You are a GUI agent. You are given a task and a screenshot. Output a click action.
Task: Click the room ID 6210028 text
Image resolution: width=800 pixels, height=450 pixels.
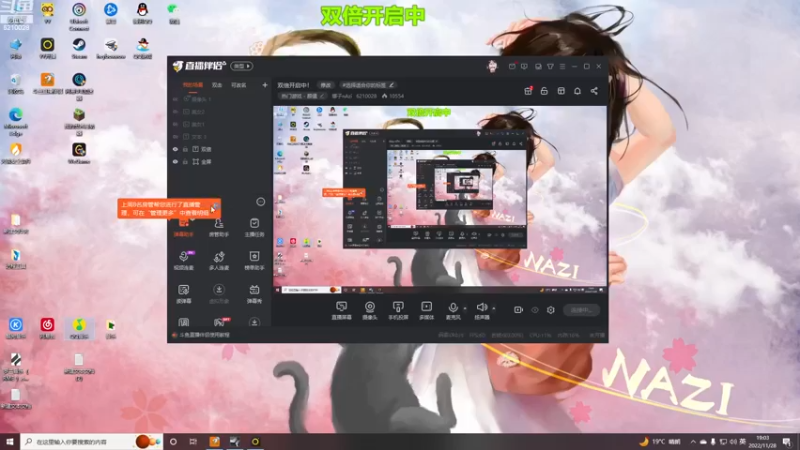click(x=366, y=96)
